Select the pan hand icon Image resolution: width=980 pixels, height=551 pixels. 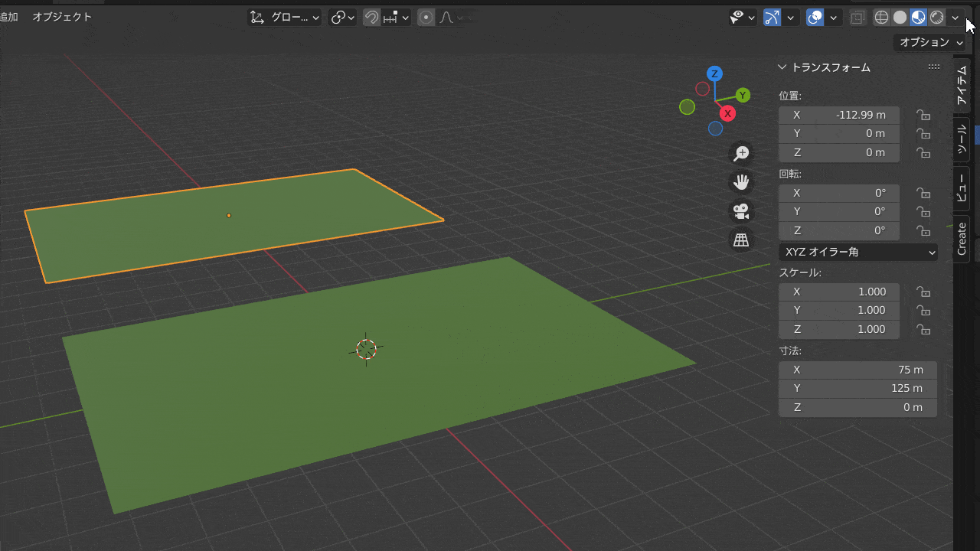pos(740,182)
